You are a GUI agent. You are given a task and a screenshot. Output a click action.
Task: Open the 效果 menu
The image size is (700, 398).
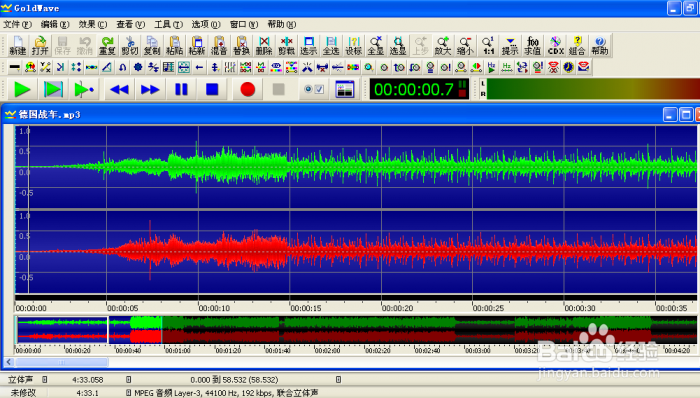[92, 25]
